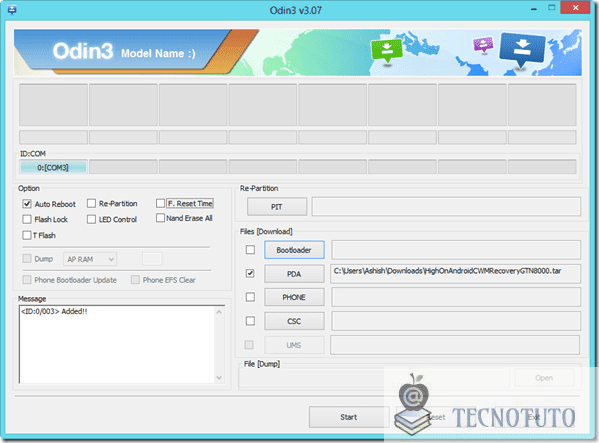Click the Open button for File Dump
The width and height of the screenshot is (599, 443).
[x=544, y=378]
